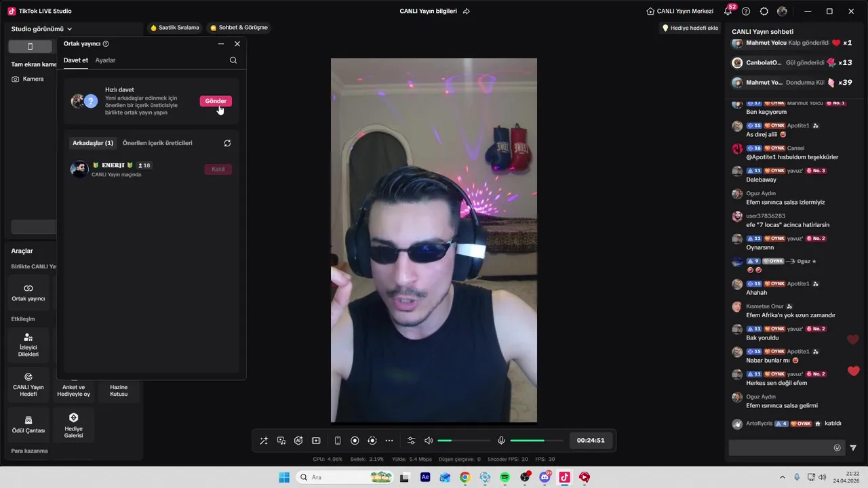Open Discord from the taskbar
This screenshot has width=868, height=488.
[x=545, y=477]
